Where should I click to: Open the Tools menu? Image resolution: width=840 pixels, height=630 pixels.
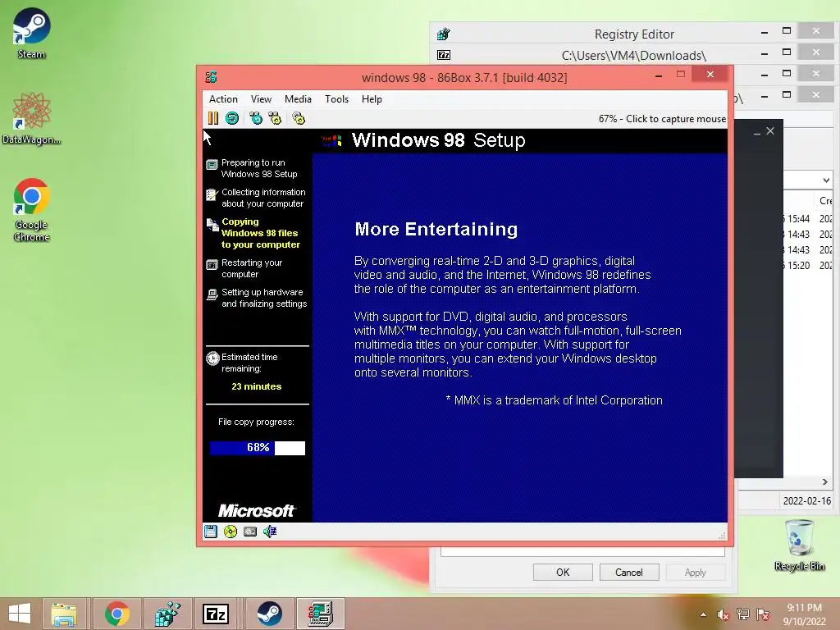336,99
